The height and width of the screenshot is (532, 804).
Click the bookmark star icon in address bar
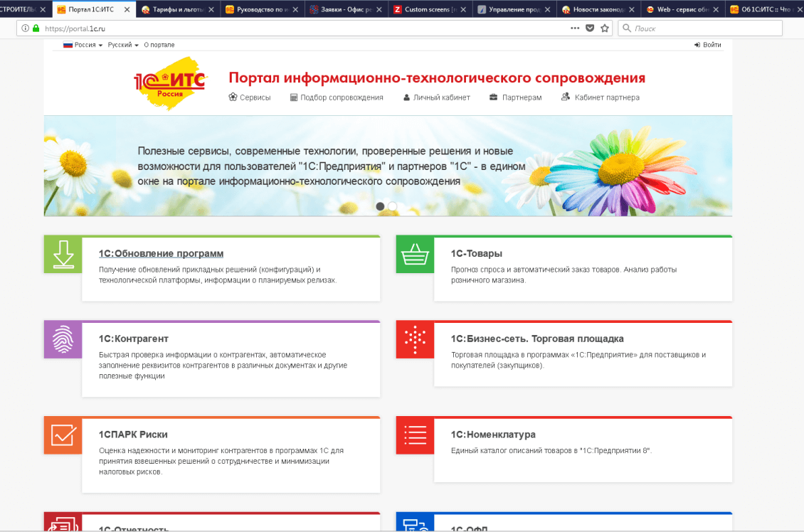[605, 28]
